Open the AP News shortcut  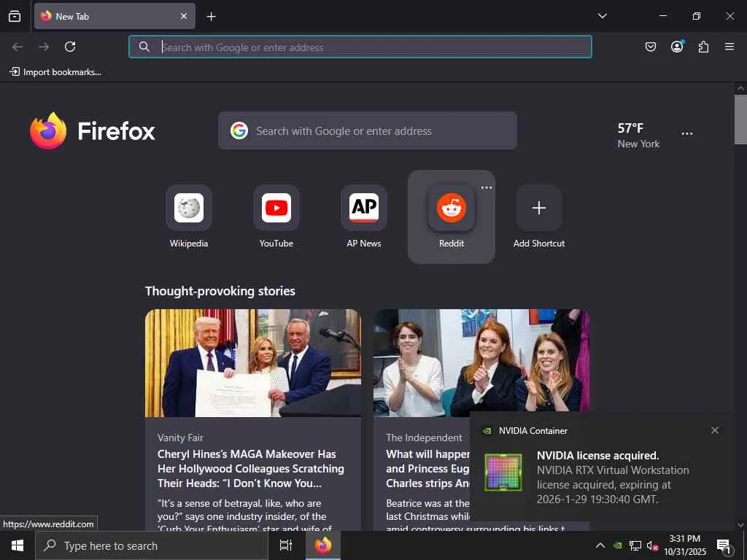click(364, 217)
